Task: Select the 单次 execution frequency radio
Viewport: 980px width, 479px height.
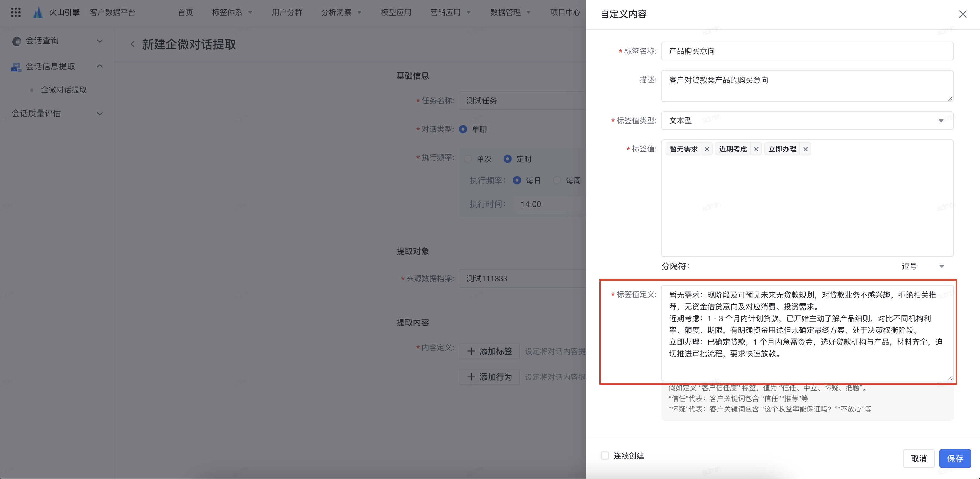Action: coord(468,159)
